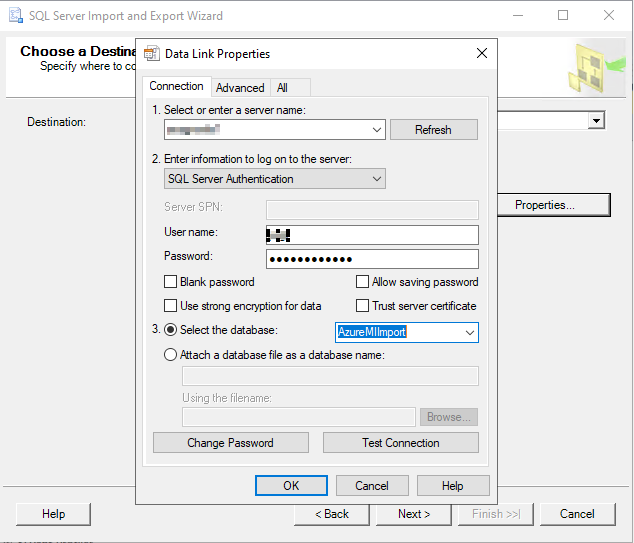Screen dimensions: 634x543
Task: Click Help in Data Link Properties dialog
Action: (x=453, y=486)
